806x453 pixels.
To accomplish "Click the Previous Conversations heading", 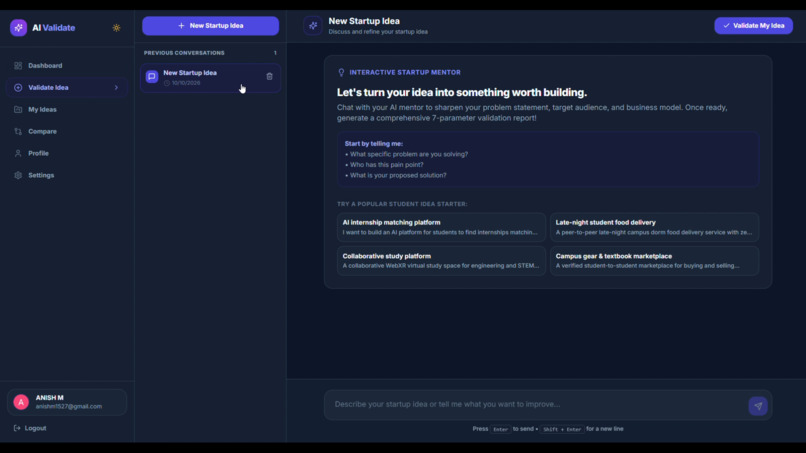I will tap(184, 53).
